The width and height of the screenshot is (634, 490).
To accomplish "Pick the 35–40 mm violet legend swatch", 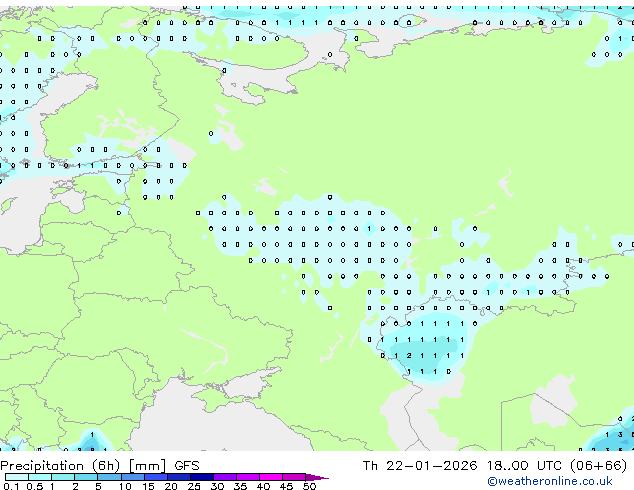I will pyautogui.click(x=248, y=477).
